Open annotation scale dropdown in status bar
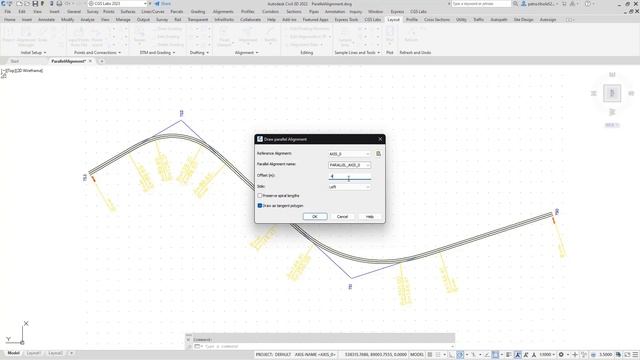Screen dimensions: 640x360 (547, 355)
